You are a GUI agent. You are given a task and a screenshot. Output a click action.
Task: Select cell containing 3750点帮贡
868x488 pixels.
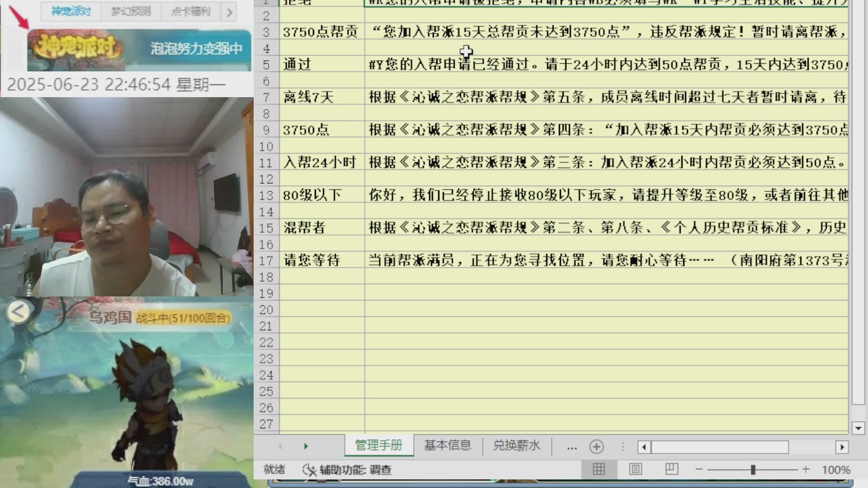[322, 32]
